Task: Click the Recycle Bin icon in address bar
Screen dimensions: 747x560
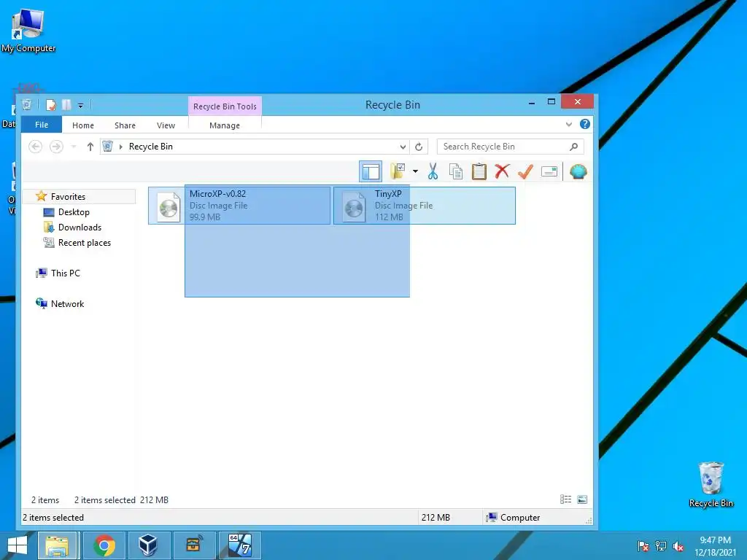Action: point(108,146)
